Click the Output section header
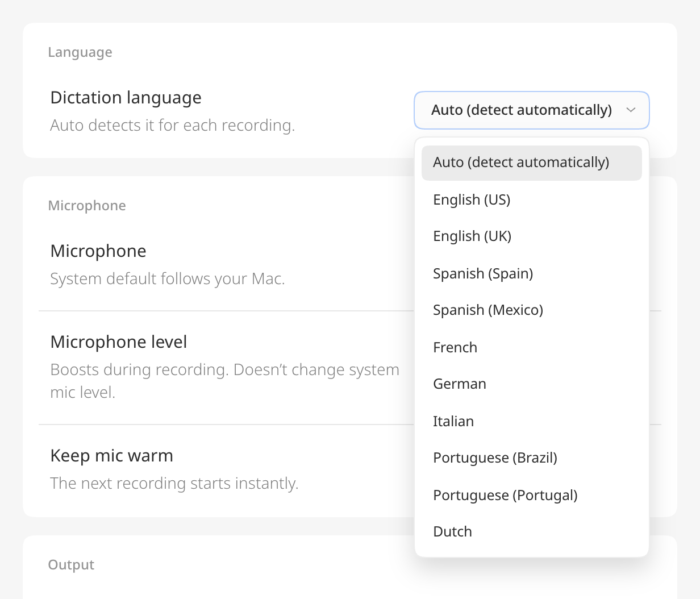Screen dimensions: 700x599 [x=71, y=565]
